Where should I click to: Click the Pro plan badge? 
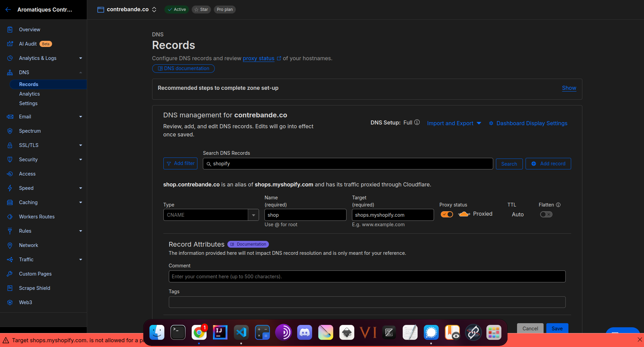(x=225, y=10)
